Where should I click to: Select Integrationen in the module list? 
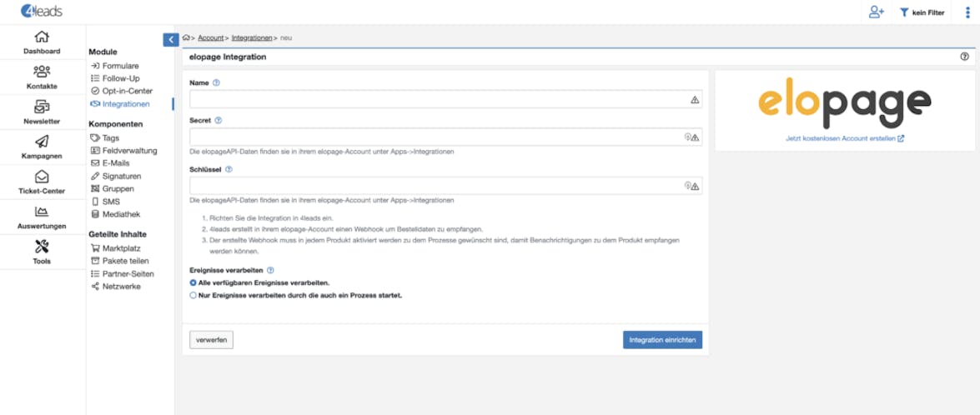point(120,103)
